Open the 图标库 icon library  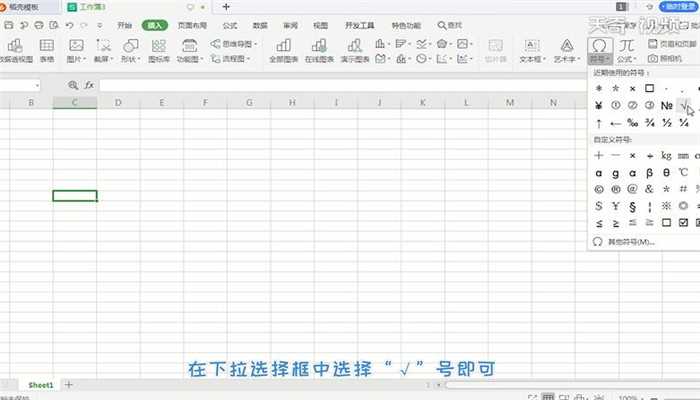click(159, 50)
